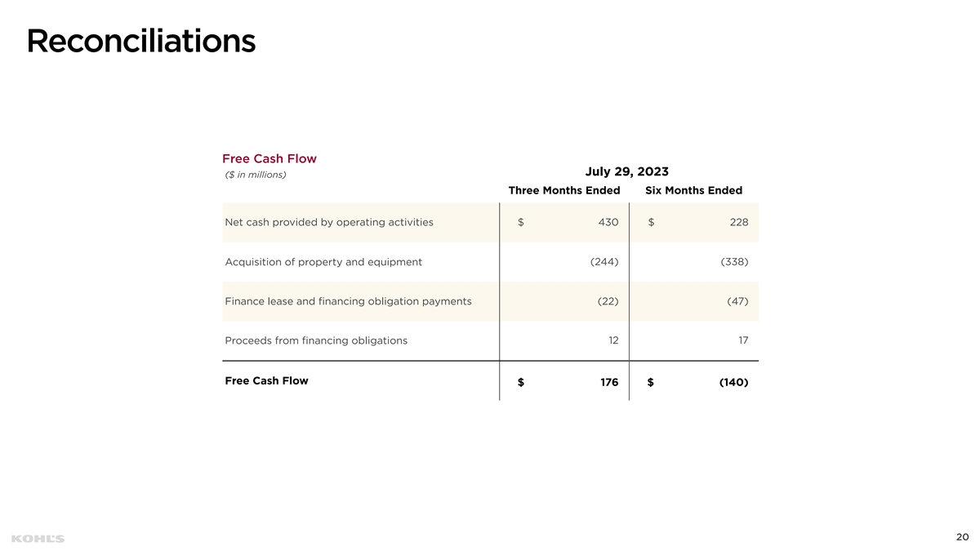Click the ($ in millions) note
The image size is (980, 551).
click(x=256, y=175)
